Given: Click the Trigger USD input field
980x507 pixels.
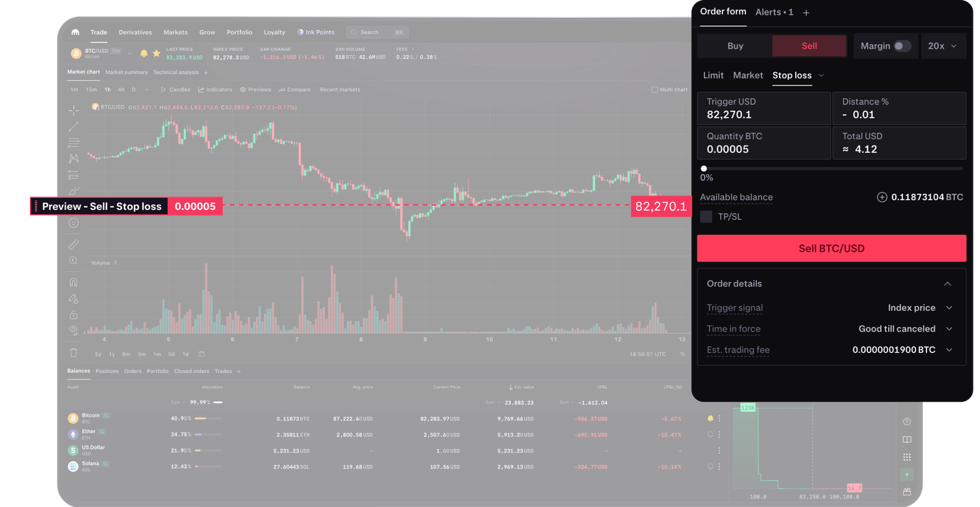Looking at the screenshot, I should pos(764,108).
